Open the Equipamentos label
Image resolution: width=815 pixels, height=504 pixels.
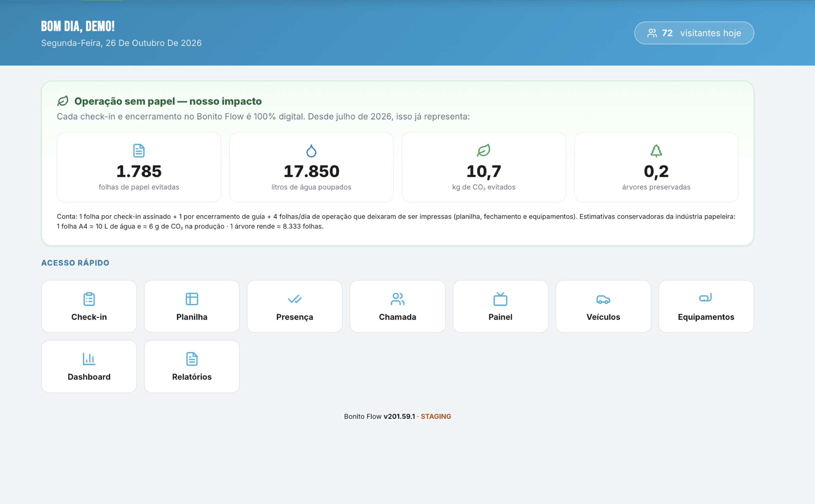[x=706, y=317]
